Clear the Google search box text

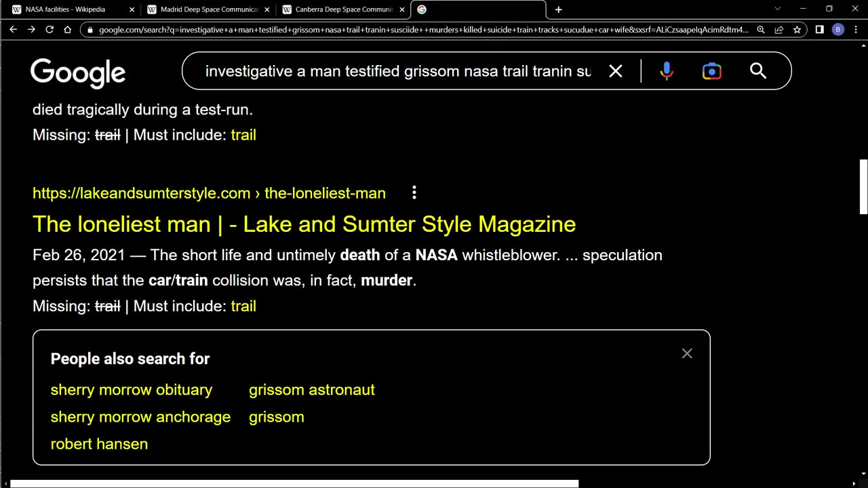pos(616,71)
